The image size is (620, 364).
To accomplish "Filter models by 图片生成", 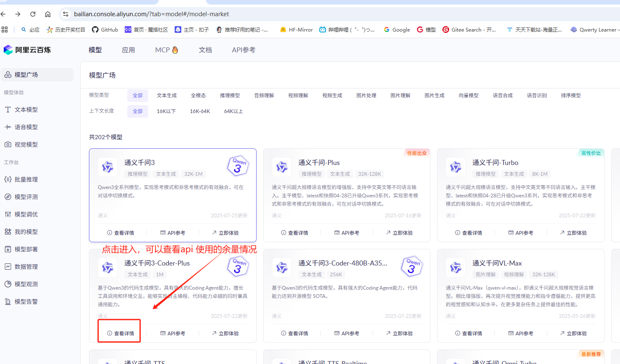I will tap(435, 96).
